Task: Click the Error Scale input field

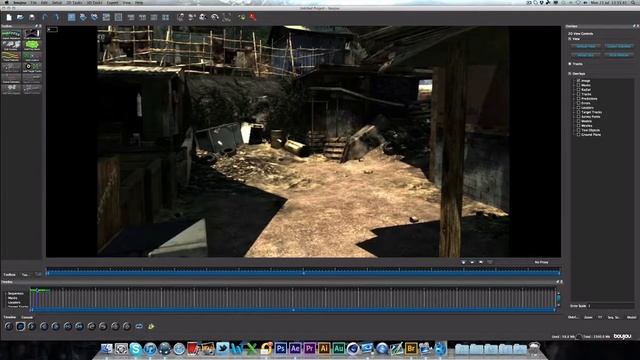Action: [x=611, y=306]
